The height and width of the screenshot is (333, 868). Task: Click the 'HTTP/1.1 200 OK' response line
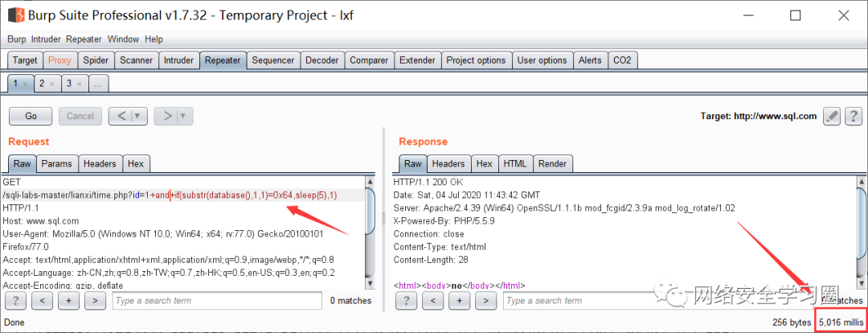point(429,182)
